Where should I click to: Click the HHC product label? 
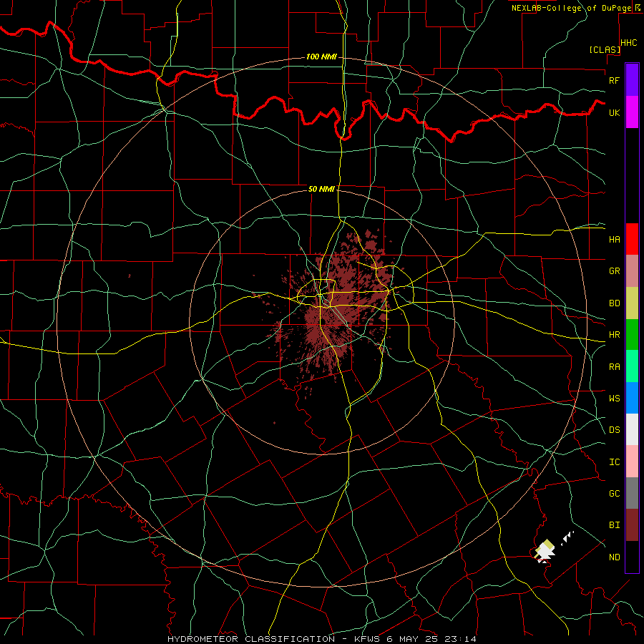pos(629,43)
